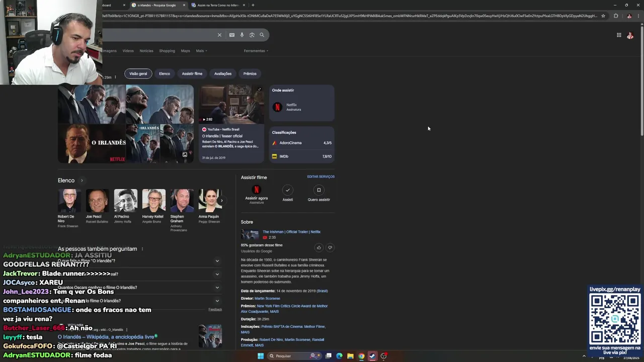The height and width of the screenshot is (362, 644).
Task: Open the Notícias search tab
Action: coord(146,51)
